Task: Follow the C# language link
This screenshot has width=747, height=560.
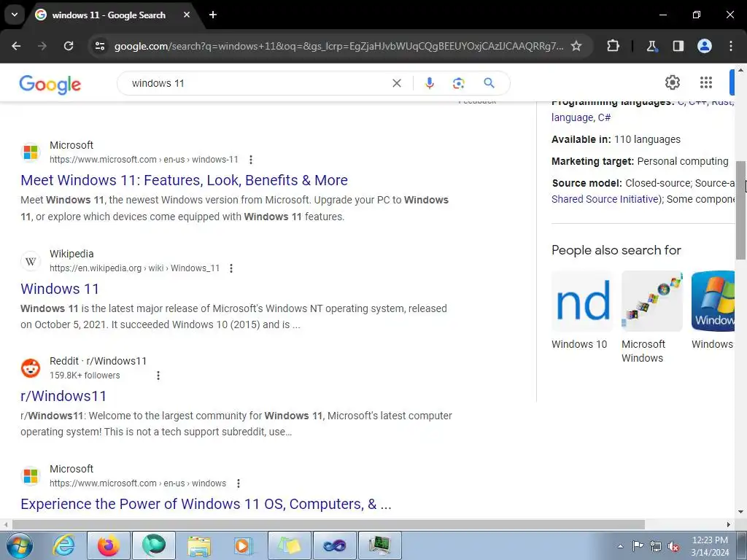Action: pos(604,117)
